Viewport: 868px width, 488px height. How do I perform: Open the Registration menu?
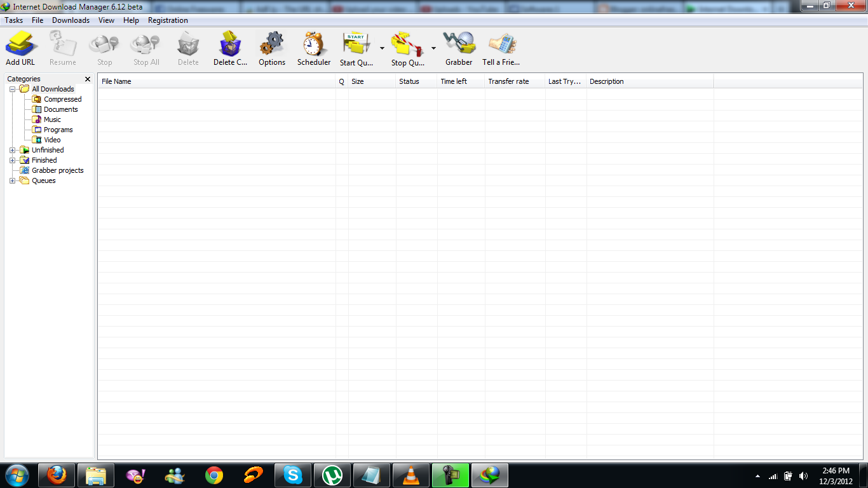click(167, 20)
